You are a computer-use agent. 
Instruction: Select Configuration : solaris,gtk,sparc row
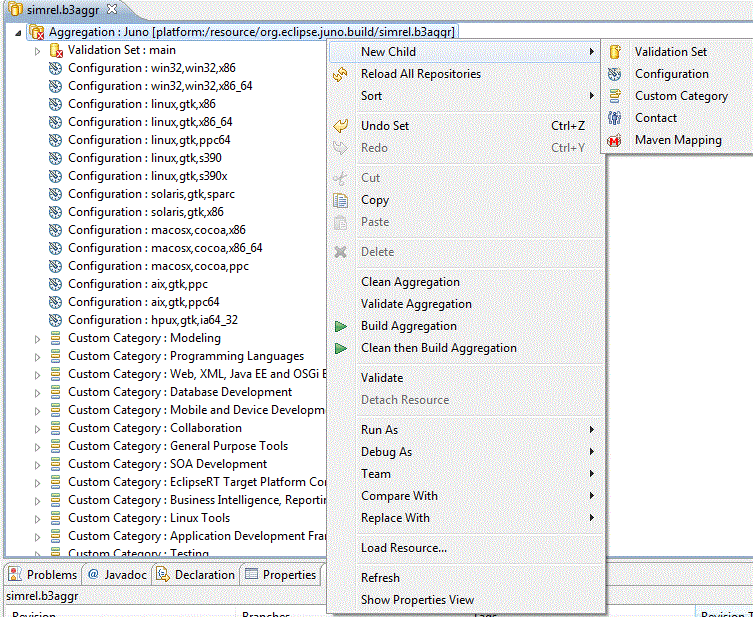(142, 194)
